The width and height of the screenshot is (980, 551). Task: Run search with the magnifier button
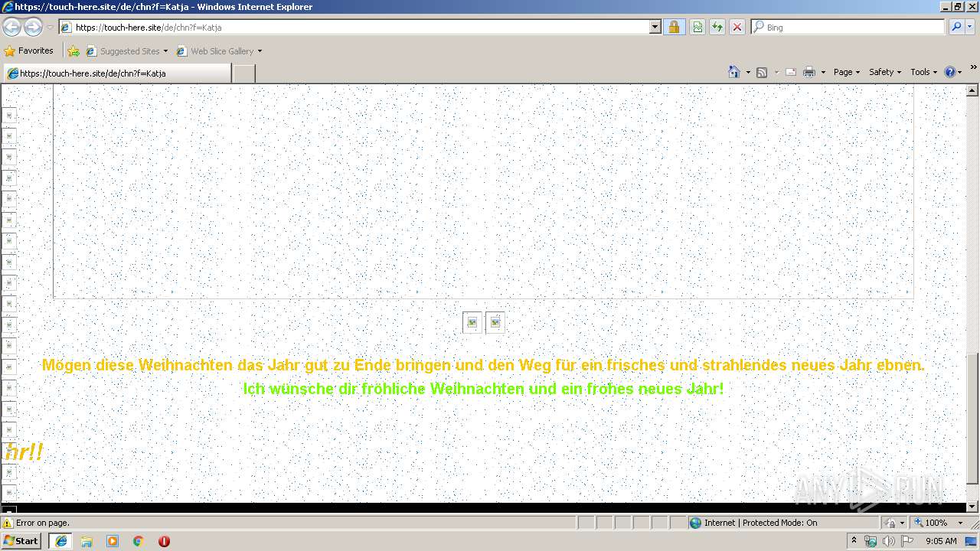pos(955,28)
